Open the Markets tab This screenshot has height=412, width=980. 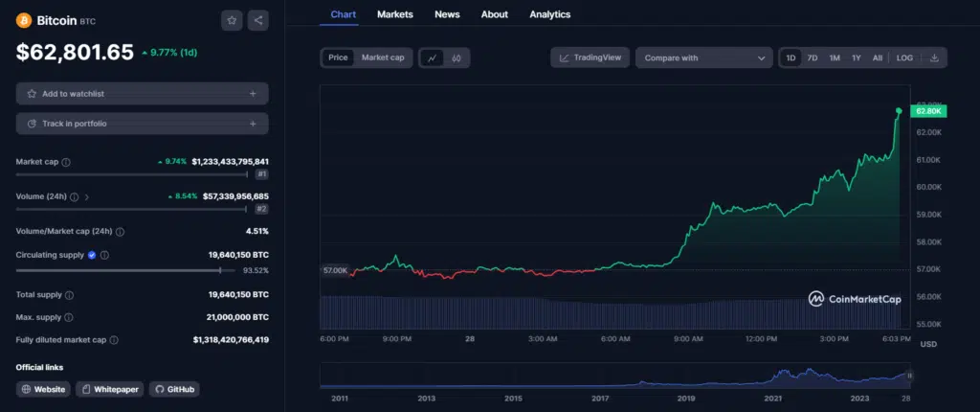[395, 14]
